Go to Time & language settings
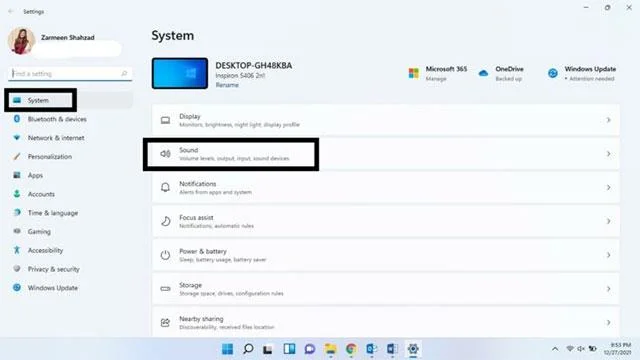The width and height of the screenshot is (640, 360). point(70,213)
